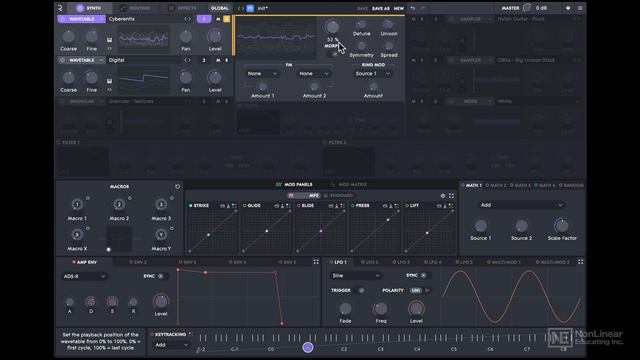The width and height of the screenshot is (640, 360).
Task: Click the SLIDE curve point
Action: [x=321, y=231]
